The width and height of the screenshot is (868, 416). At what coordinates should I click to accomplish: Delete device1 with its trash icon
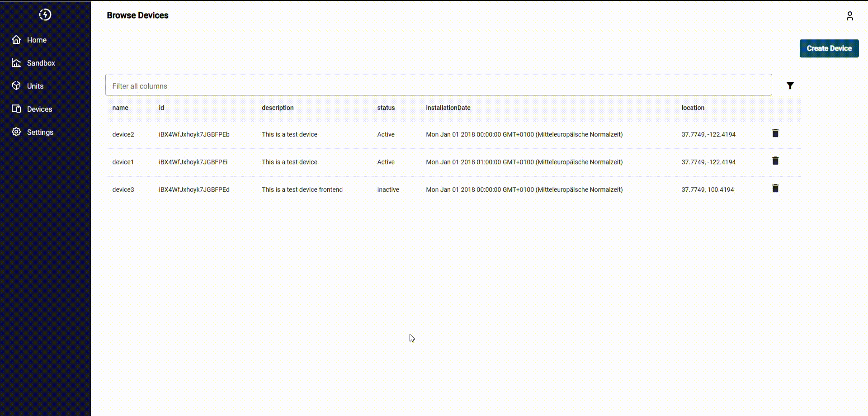(x=775, y=161)
